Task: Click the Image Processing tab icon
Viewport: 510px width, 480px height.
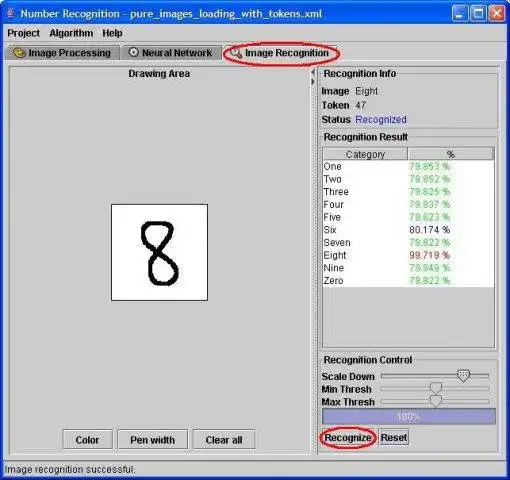Action: pos(19,53)
